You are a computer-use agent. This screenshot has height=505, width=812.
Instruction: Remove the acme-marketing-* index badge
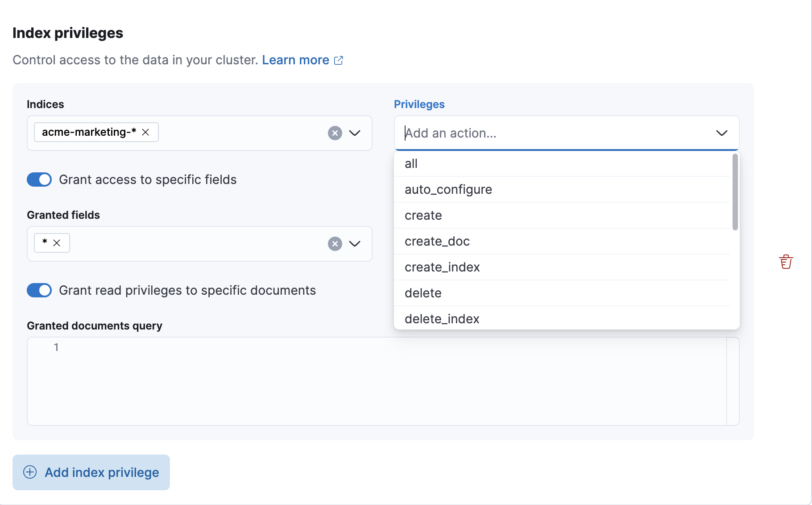click(x=145, y=132)
